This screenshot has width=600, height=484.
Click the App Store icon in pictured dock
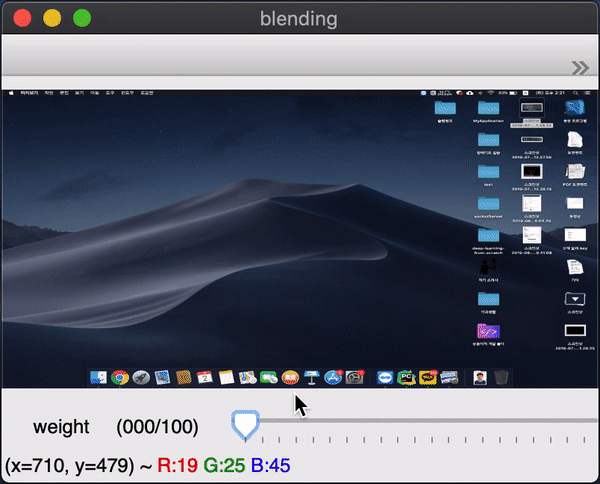click(x=333, y=378)
